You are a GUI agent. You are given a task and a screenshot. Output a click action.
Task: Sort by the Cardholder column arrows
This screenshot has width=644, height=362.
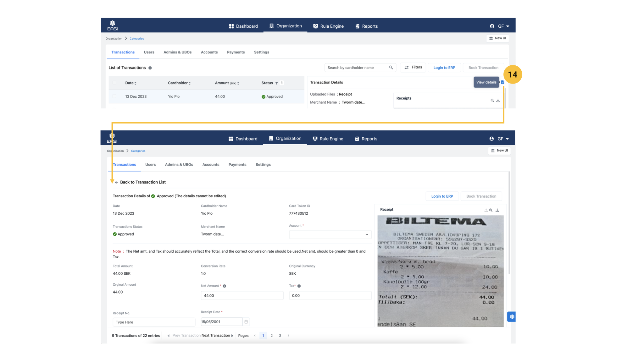pos(190,83)
